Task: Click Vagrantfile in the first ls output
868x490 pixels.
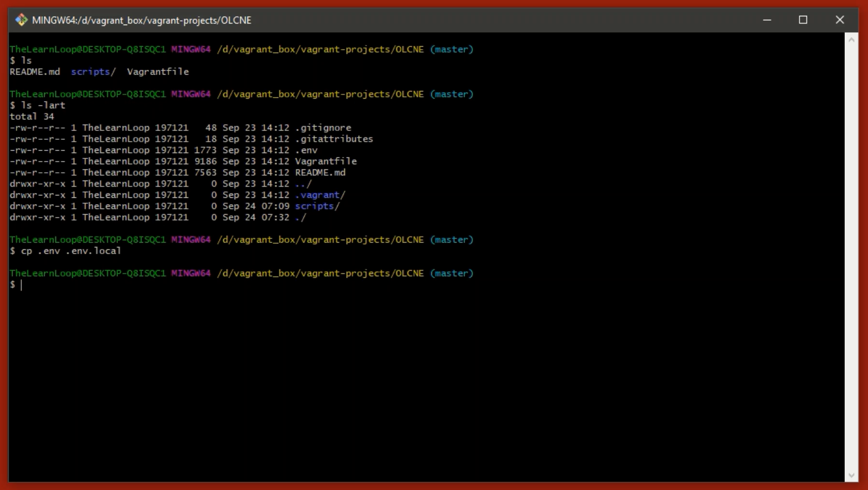Action: pos(158,72)
